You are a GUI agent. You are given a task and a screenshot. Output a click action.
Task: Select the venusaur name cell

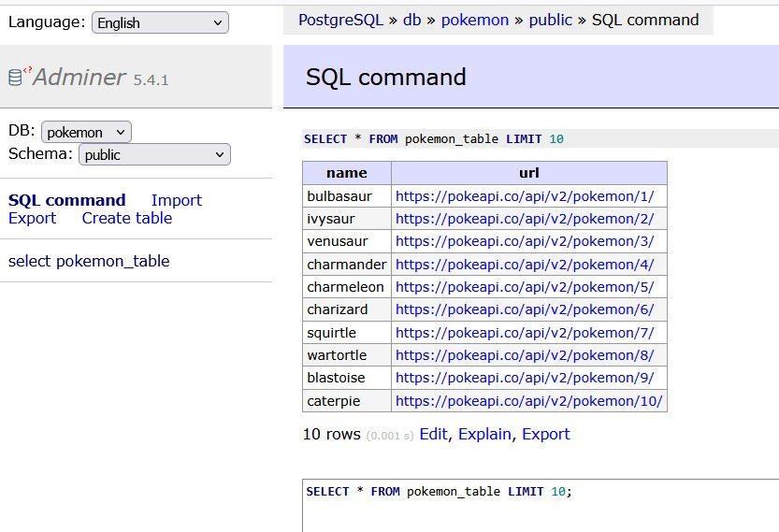(x=347, y=241)
